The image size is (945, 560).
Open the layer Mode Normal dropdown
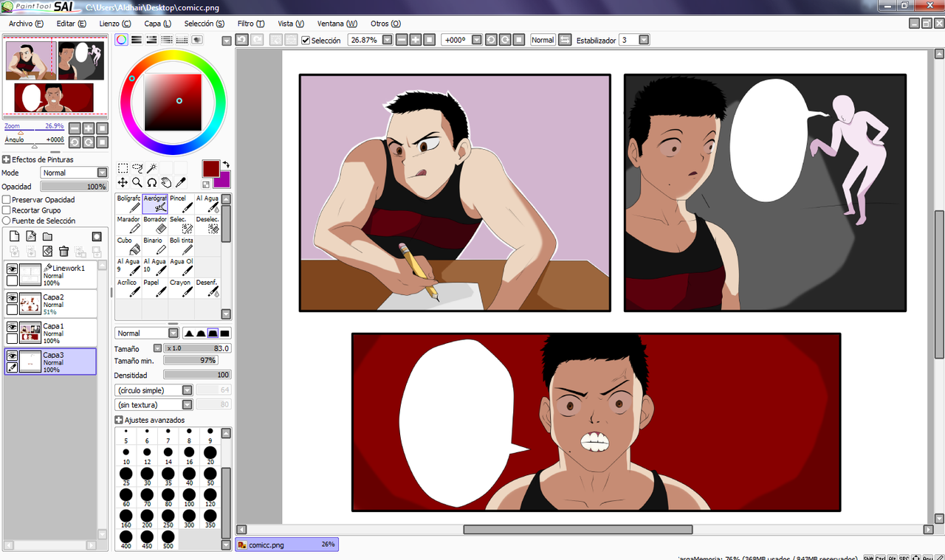point(74,173)
